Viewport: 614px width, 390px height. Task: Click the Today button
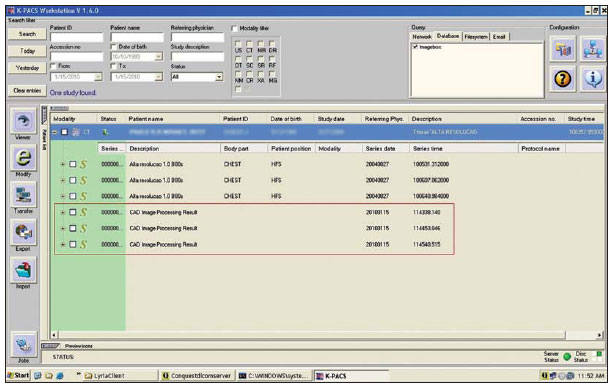point(27,51)
